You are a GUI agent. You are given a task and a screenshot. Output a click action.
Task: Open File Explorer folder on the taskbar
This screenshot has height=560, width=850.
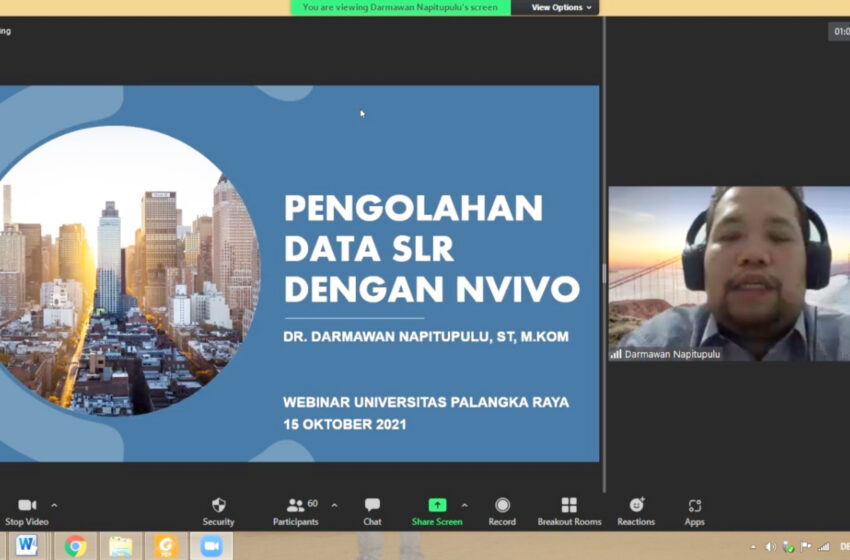120,546
